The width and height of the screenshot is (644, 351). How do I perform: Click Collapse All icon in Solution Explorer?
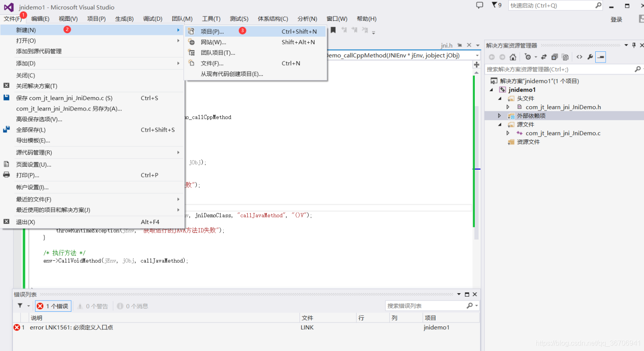(555, 57)
